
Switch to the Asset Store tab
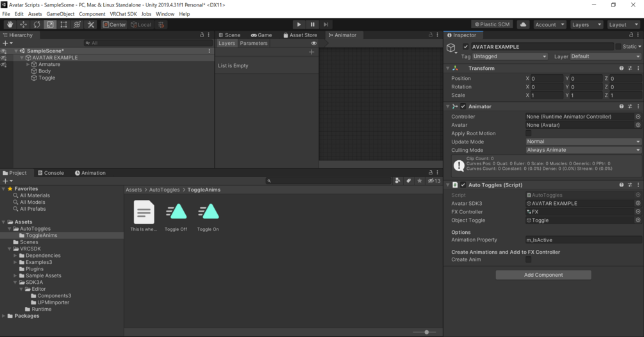coord(301,35)
